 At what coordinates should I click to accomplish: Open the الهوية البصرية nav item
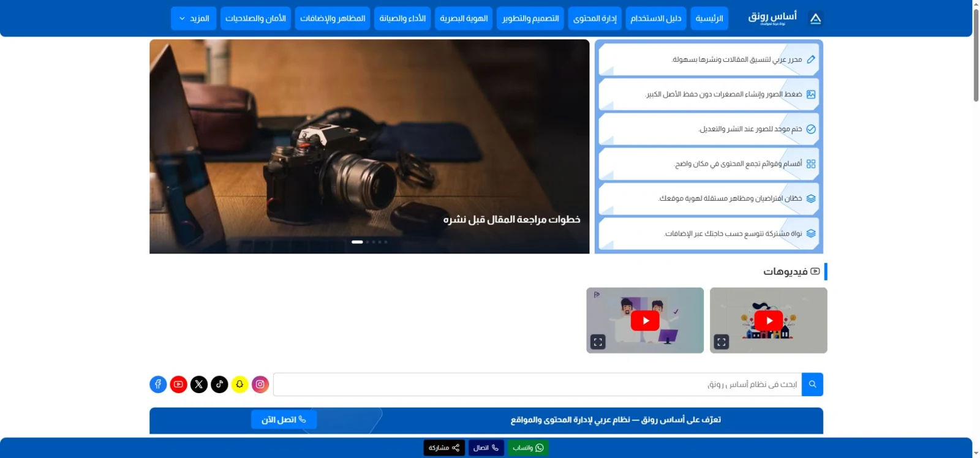[x=464, y=18]
